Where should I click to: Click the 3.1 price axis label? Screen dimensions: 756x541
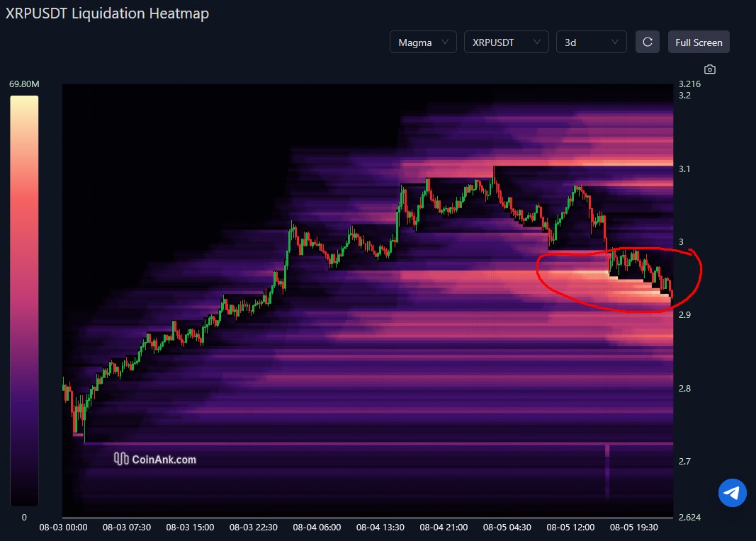click(684, 169)
